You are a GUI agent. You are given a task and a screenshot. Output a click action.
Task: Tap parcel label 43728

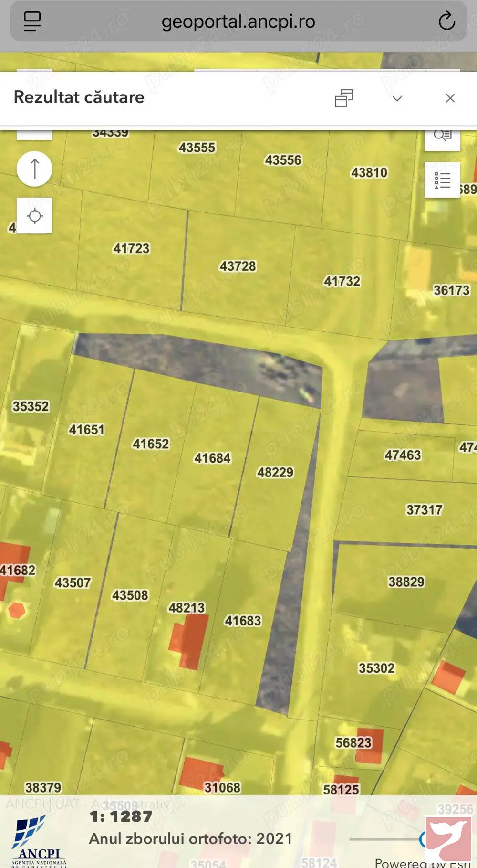[238, 266]
